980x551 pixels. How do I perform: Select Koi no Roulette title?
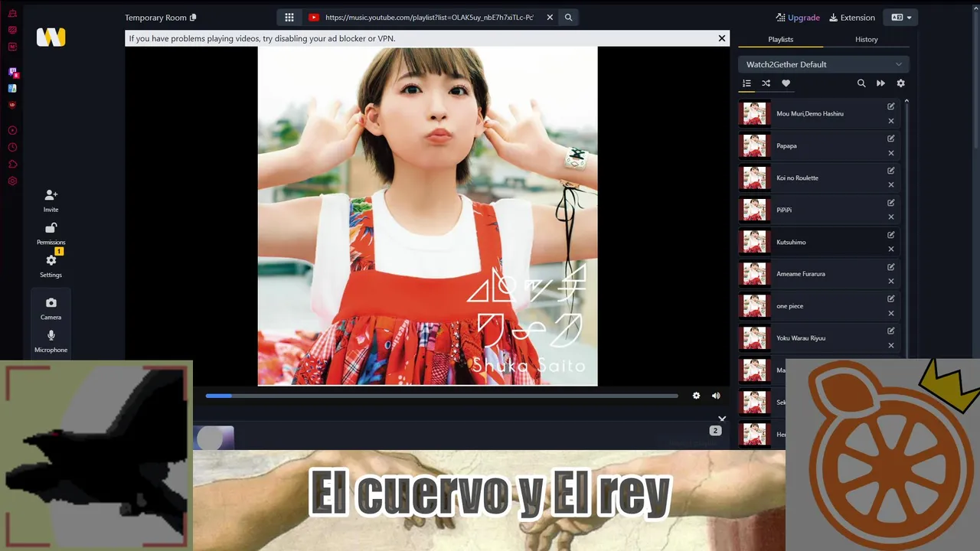click(797, 178)
